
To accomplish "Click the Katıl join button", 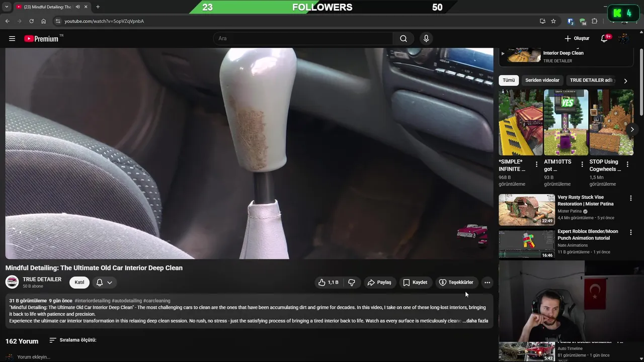I will point(79,283).
